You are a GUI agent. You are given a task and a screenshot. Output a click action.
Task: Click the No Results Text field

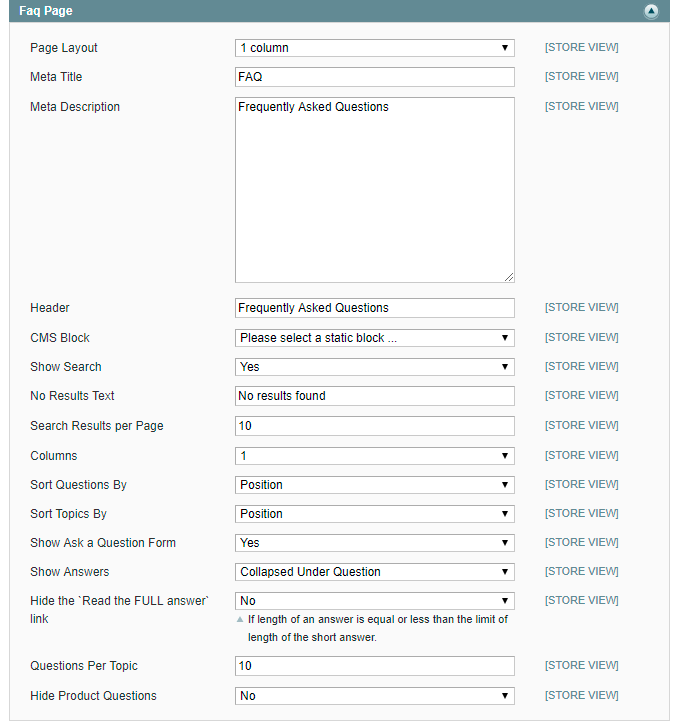point(374,396)
